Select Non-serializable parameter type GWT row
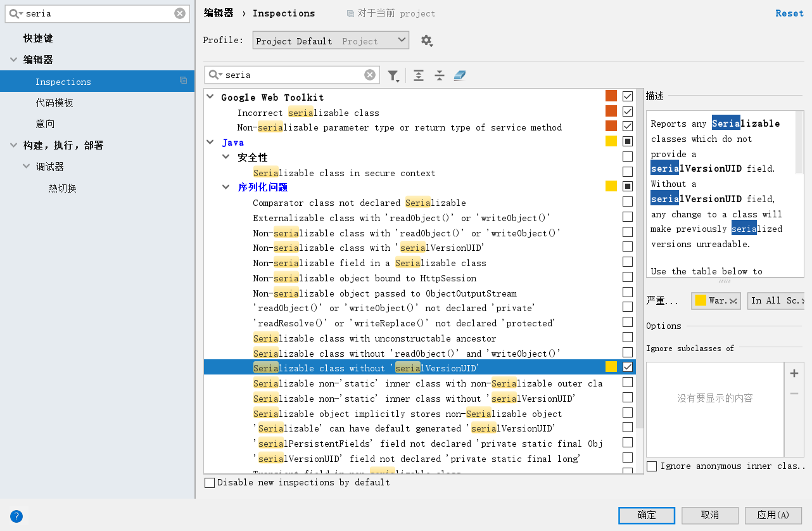This screenshot has width=812, height=531. click(x=400, y=127)
